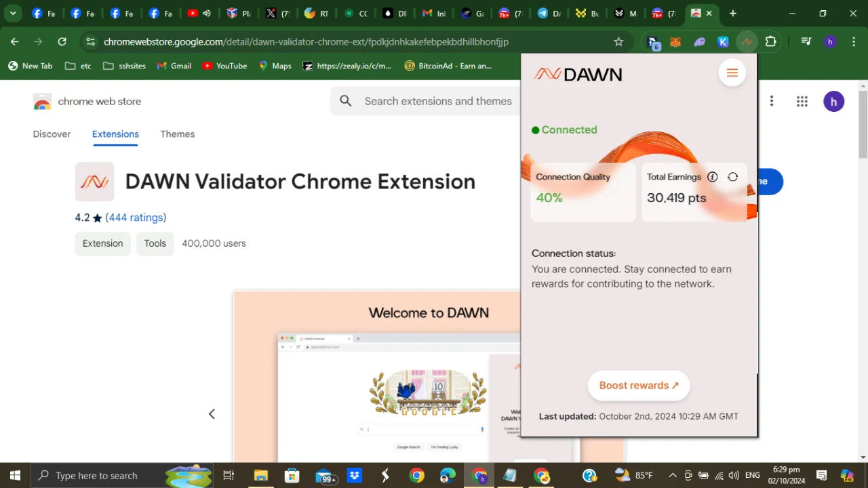Open the volume control in system tray

[x=734, y=476]
